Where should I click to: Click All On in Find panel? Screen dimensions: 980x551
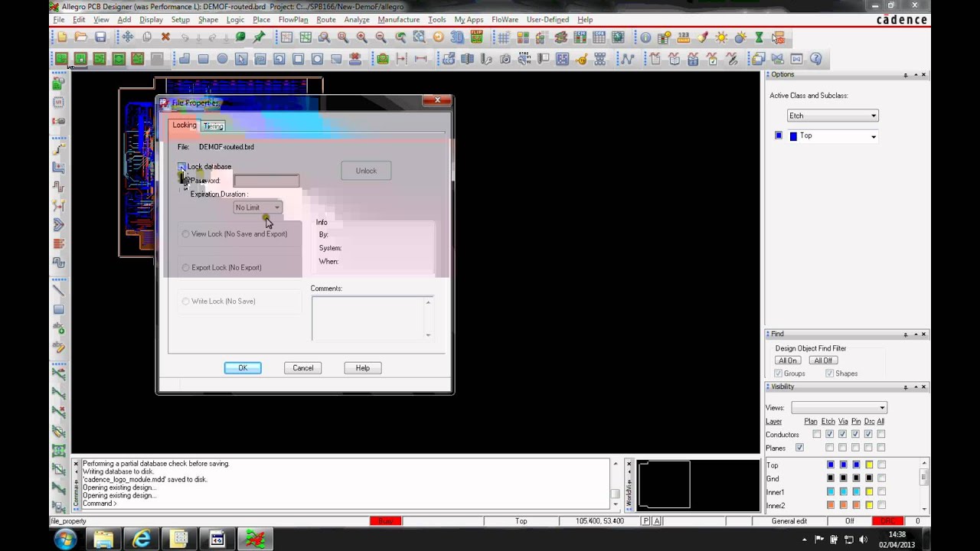pyautogui.click(x=787, y=360)
